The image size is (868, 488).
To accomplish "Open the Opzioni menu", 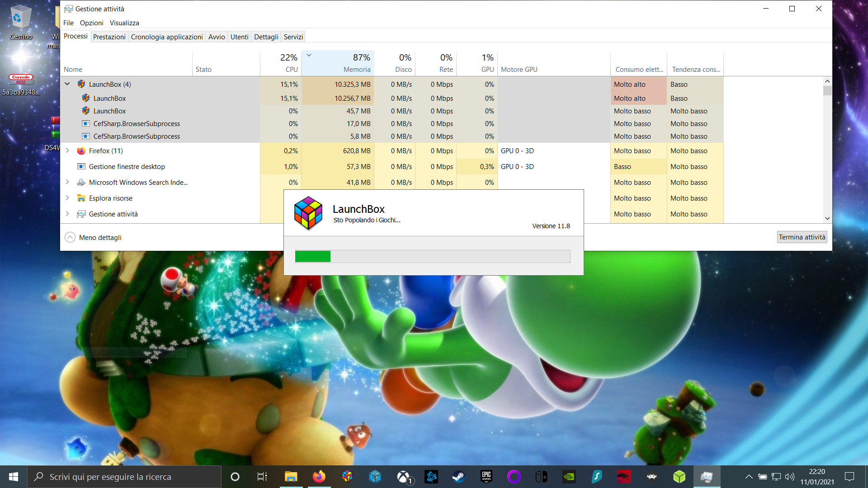I will tap(91, 23).
